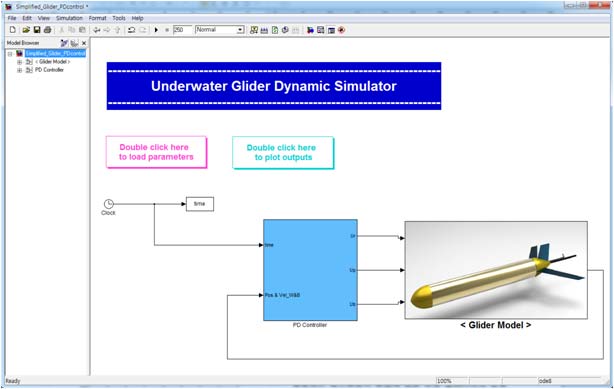
Task: Click the 'PD Controller' label below the blue block
Action: pyautogui.click(x=310, y=325)
